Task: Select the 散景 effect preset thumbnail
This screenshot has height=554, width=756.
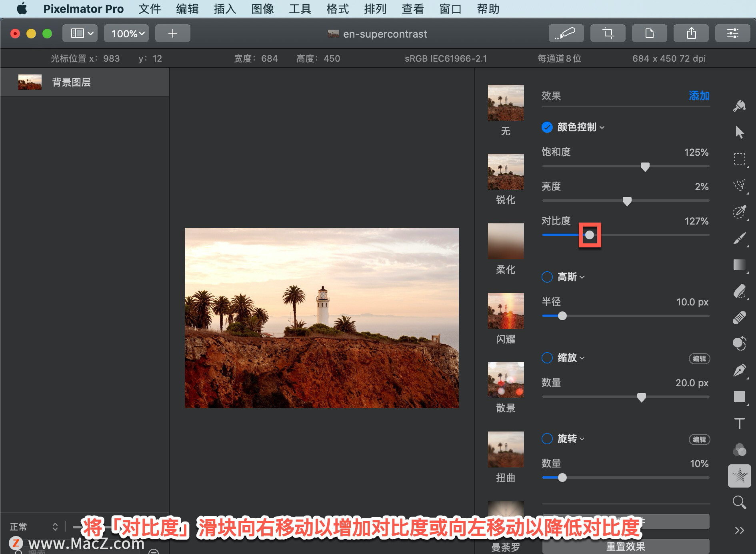Action: pyautogui.click(x=506, y=380)
